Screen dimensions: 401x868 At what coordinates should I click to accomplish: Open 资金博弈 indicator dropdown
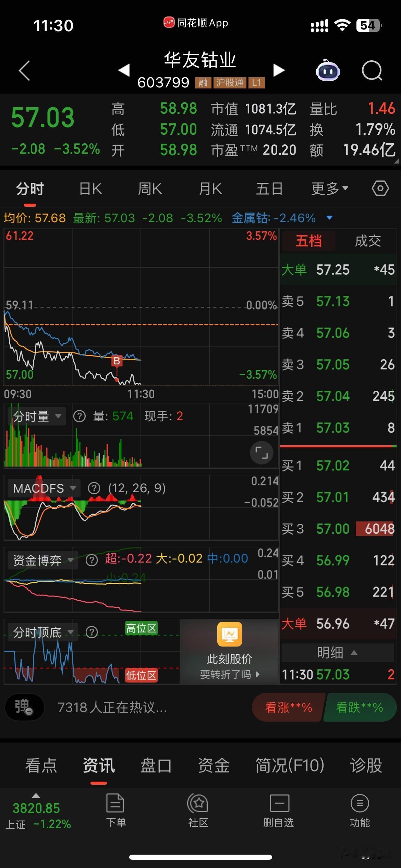pos(42,560)
